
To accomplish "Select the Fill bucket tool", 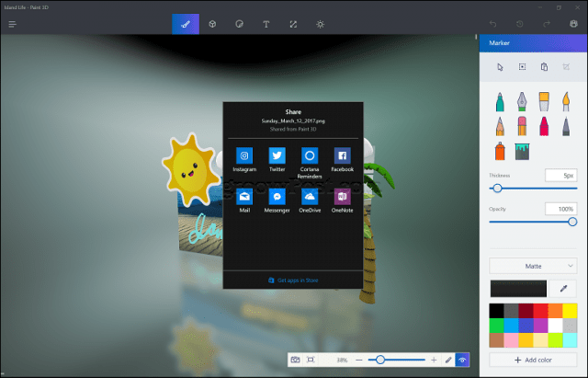I will (x=522, y=151).
